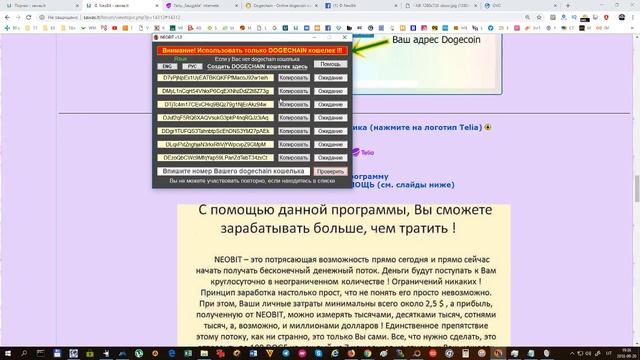Switch NEOBIT language to РУС

coord(192,67)
